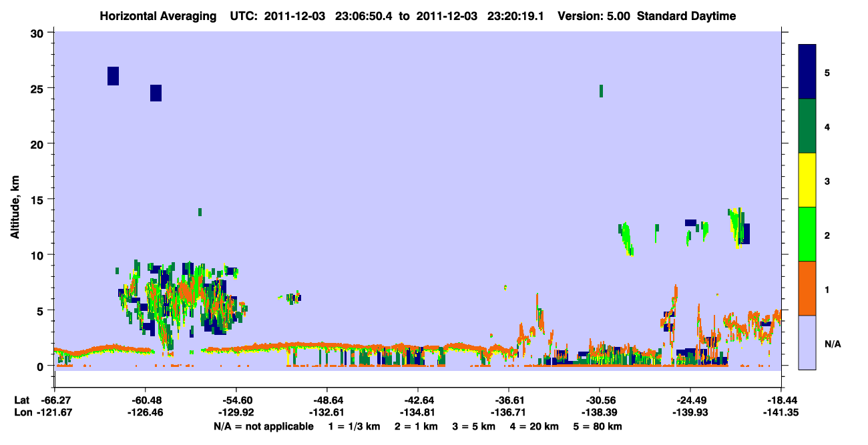This screenshot has width=868, height=445.
Task: Click the latitude value -30.56
Action: (x=600, y=400)
